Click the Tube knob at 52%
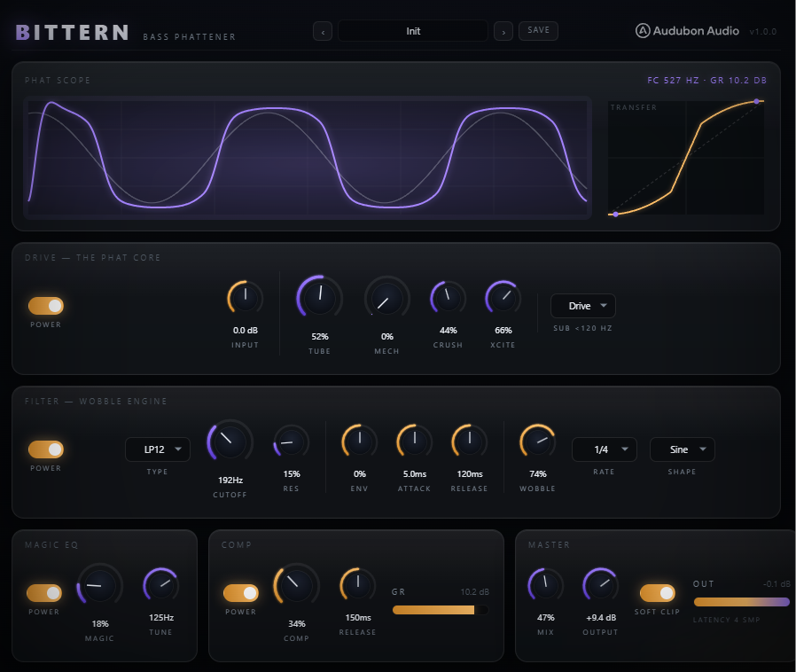796x672 pixels. [320, 298]
